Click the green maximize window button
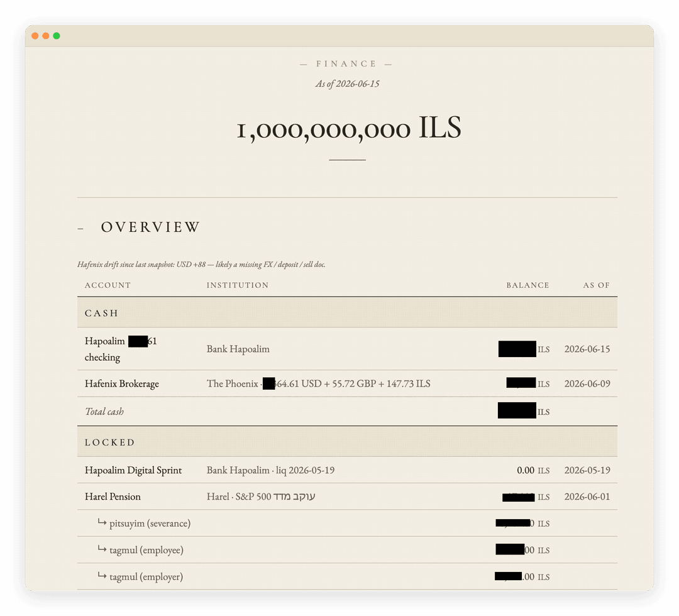 coord(57,36)
